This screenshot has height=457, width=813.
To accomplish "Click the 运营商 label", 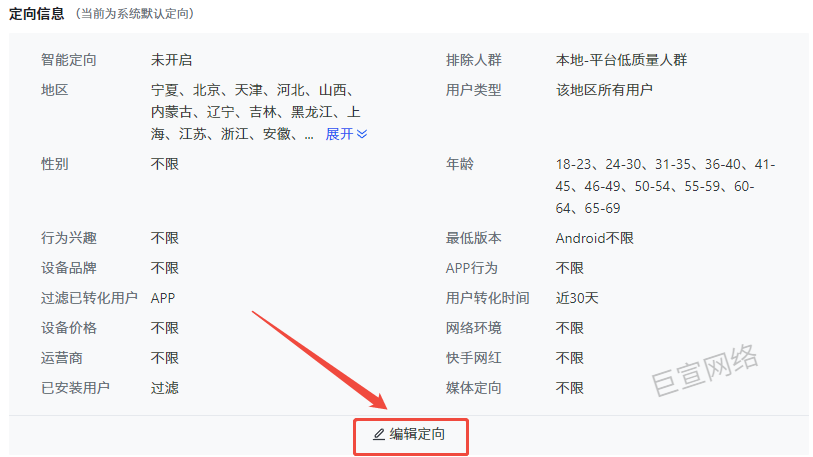I will coord(62,358).
